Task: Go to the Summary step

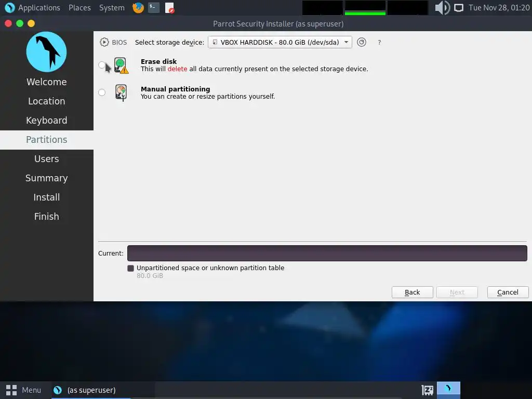Action: point(46,178)
